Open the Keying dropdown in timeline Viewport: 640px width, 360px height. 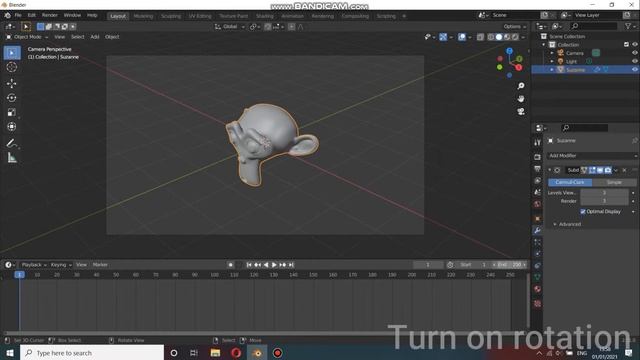tap(60, 265)
